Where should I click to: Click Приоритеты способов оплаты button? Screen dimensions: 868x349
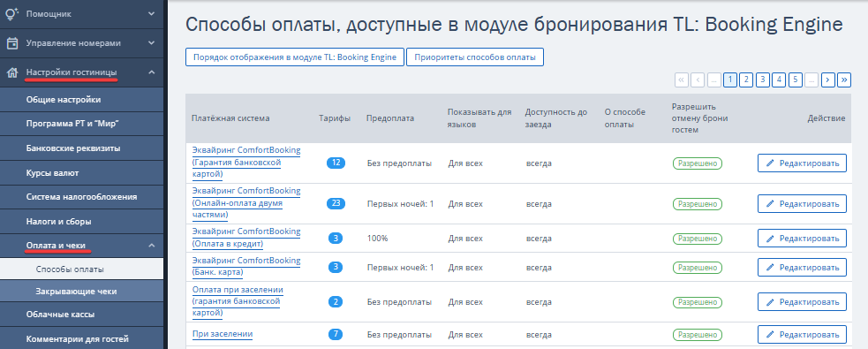pyautogui.click(x=475, y=57)
